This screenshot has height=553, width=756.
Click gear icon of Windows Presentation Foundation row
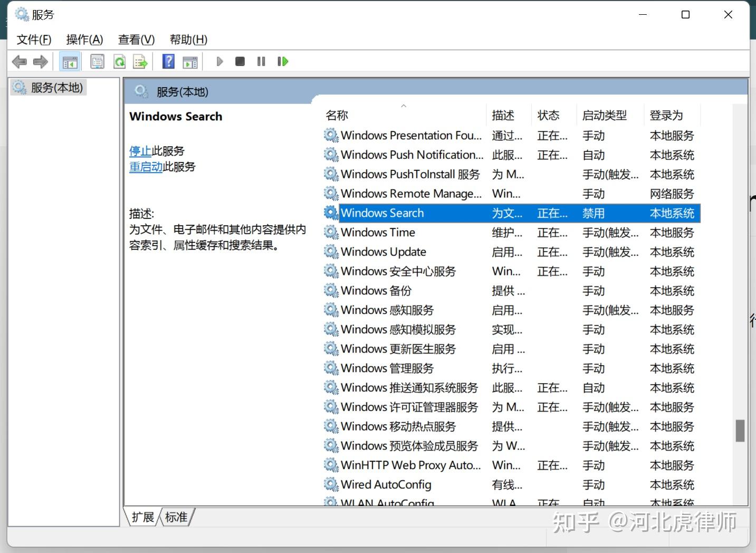[331, 136]
